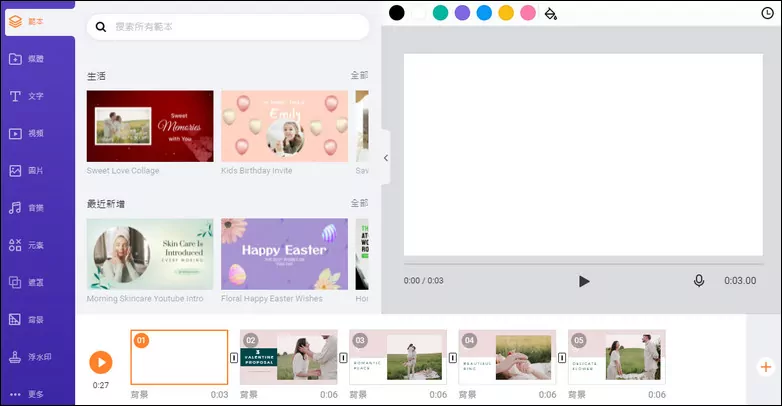Click the preview progress bar
Image resolution: width=782 pixels, height=406 pixels.
pyautogui.click(x=584, y=264)
